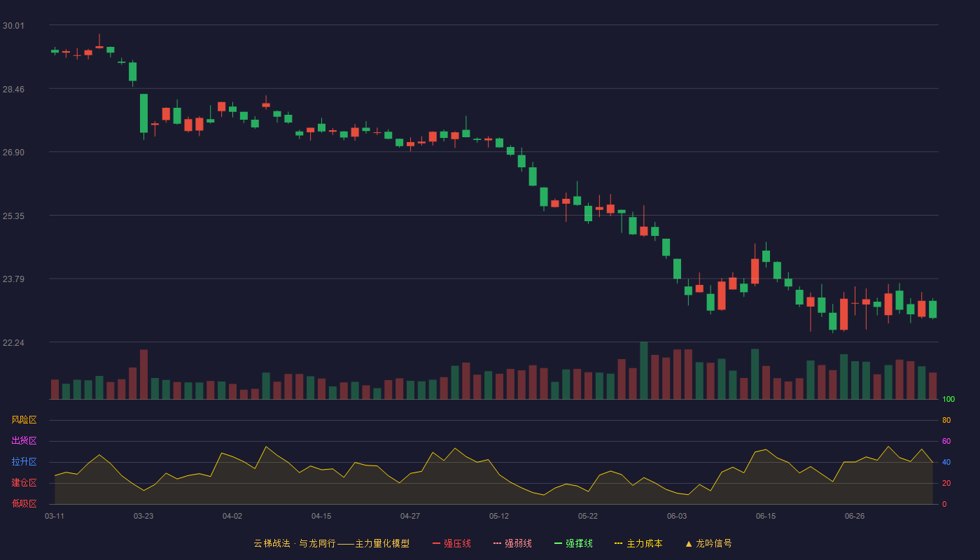Hide the 强压线 series via its label
The width and height of the screenshot is (980, 560).
457,543
